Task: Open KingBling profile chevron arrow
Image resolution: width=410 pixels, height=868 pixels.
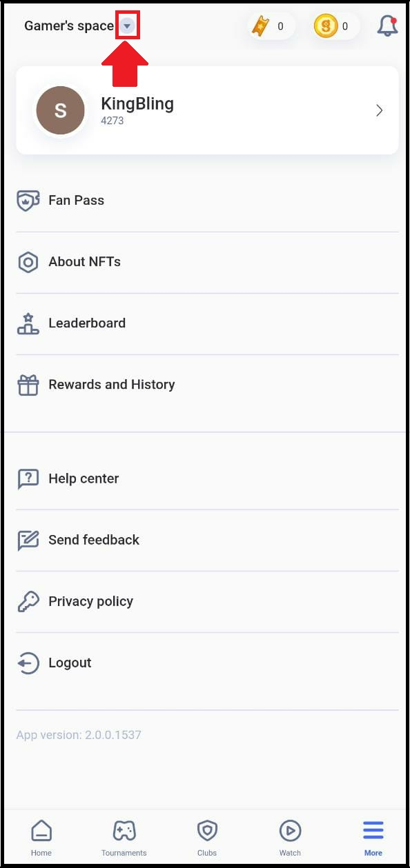Action: (379, 110)
